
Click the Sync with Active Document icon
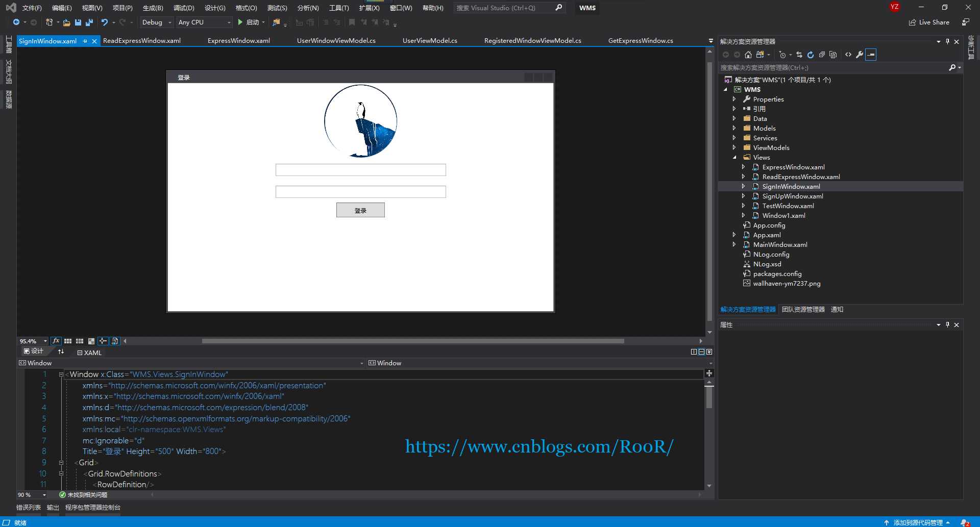799,55
